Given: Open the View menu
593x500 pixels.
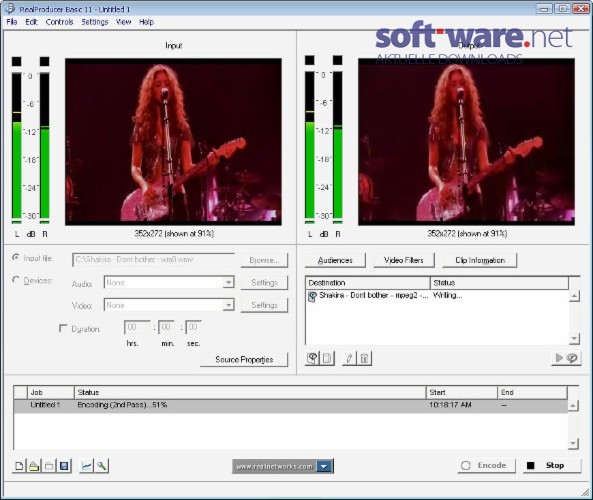Looking at the screenshot, I should [x=123, y=22].
